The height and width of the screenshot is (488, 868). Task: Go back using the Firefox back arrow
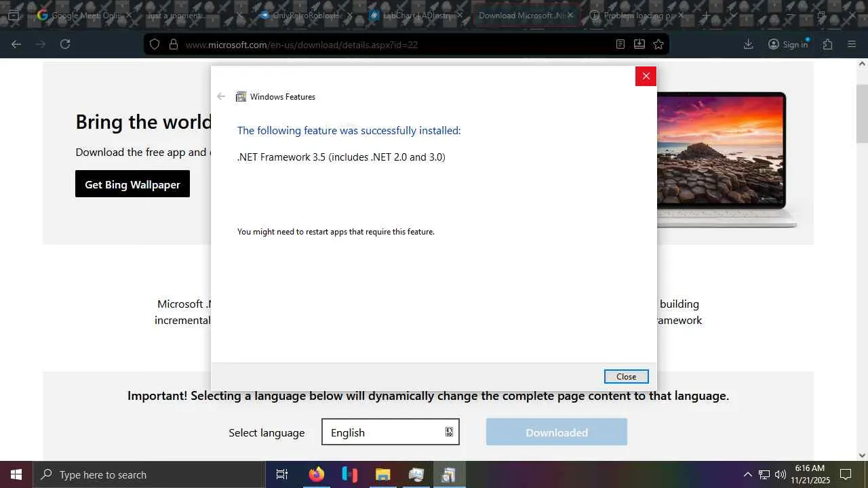(x=16, y=44)
